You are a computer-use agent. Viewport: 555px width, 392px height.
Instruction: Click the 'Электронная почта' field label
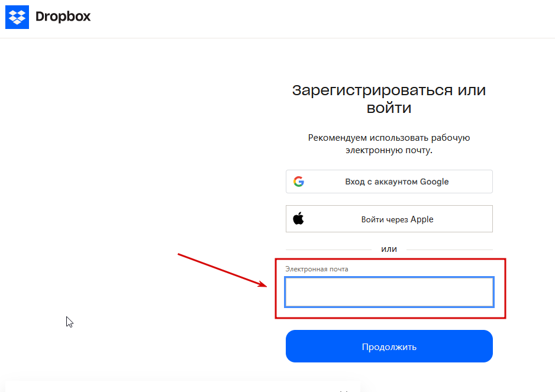click(317, 269)
